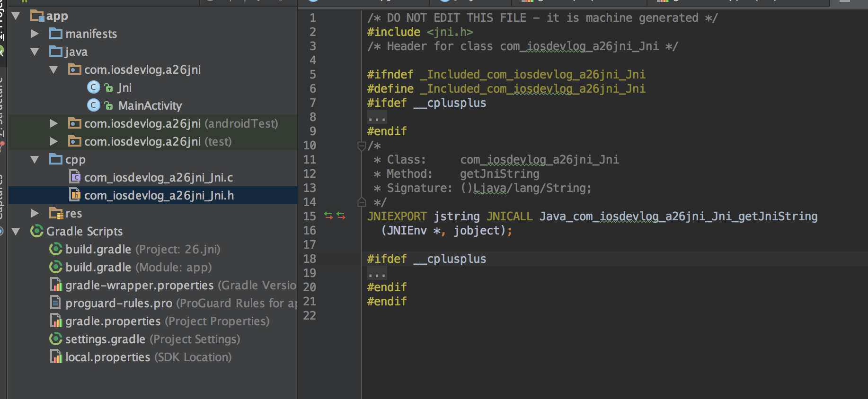This screenshot has height=399, width=868.
Task: Click the gradle-wrapper.properties file icon
Action: point(56,285)
